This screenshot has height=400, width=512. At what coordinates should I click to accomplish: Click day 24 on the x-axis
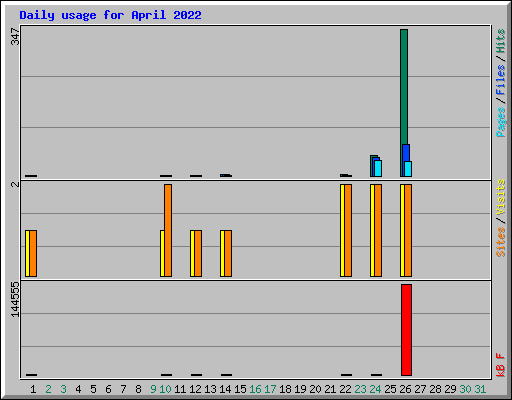pyautogui.click(x=375, y=389)
